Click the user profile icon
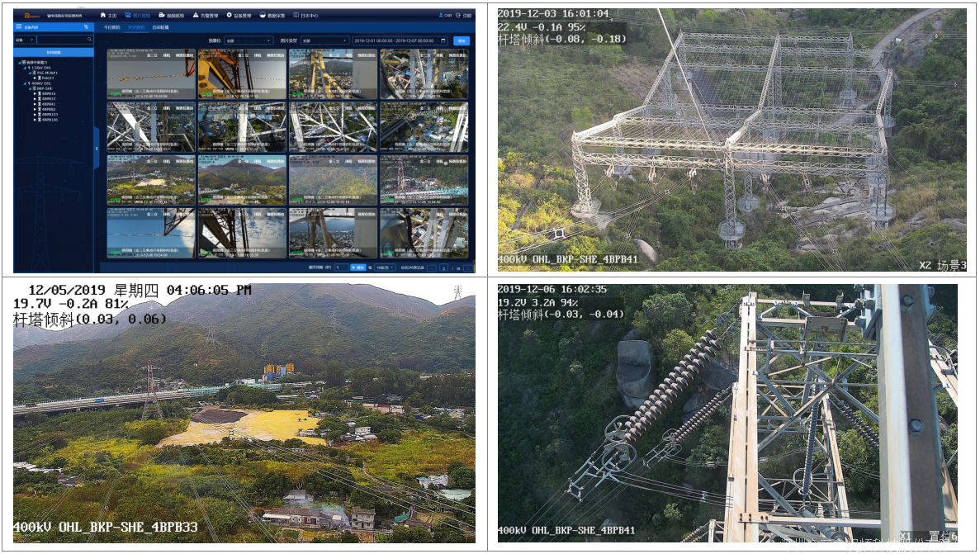Viewport: 980px width, 554px height. click(441, 16)
